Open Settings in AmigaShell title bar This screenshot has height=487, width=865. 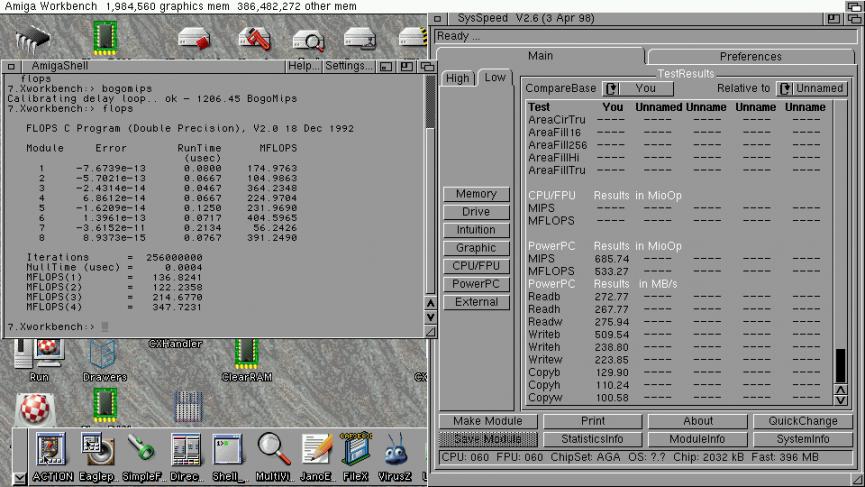pyautogui.click(x=348, y=66)
